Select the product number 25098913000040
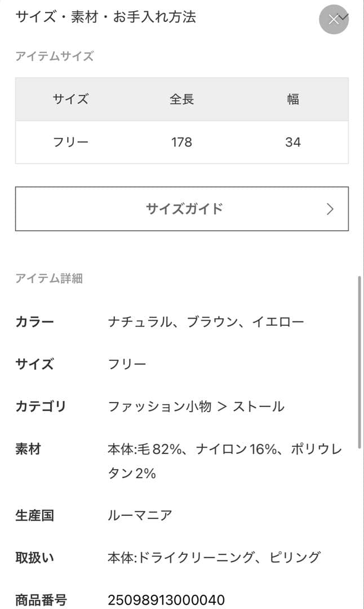364x609 pixels. 166,599
